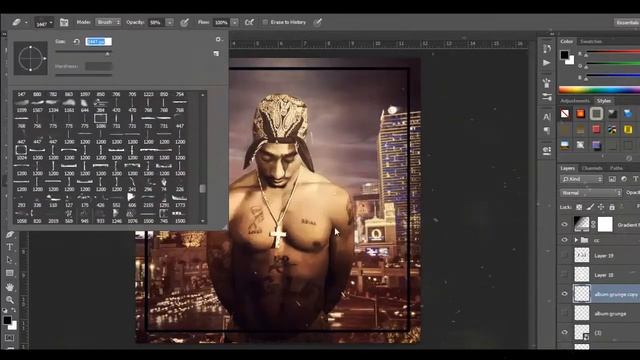This screenshot has width=640, height=360.
Task: Lock image pixels brush icon
Action: coord(590,207)
